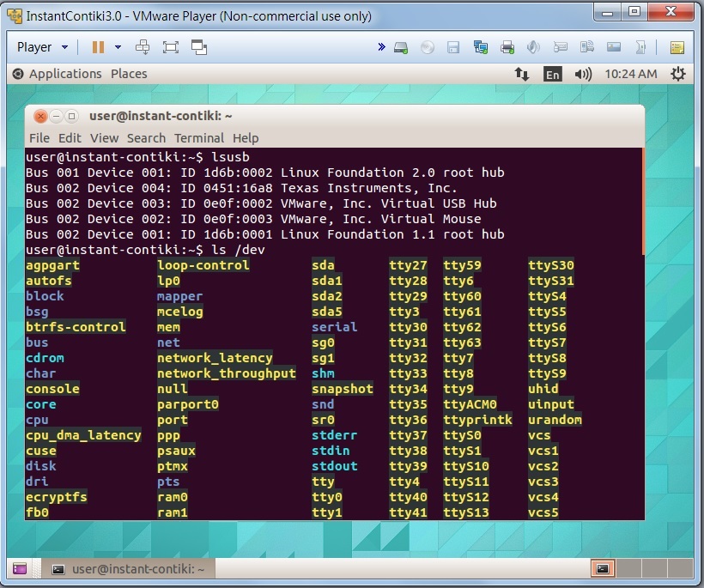Image resolution: width=704 pixels, height=588 pixels.
Task: Switch to Unity mode icon
Action: pos(199,47)
